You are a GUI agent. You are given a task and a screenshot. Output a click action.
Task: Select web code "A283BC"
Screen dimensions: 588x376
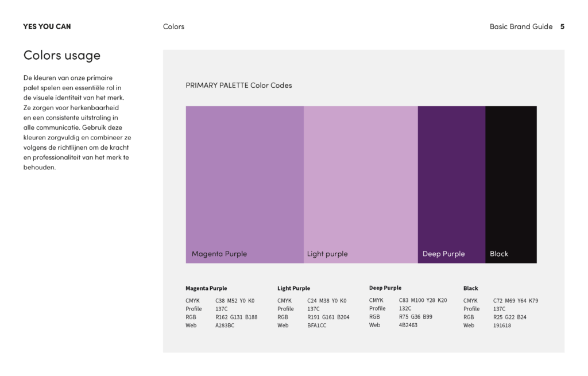[225, 325]
